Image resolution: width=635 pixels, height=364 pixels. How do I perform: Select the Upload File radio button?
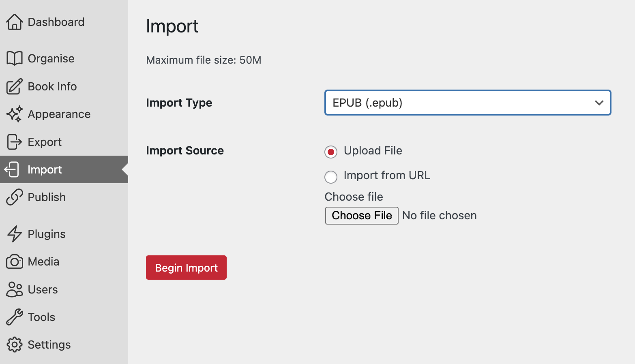(x=331, y=152)
